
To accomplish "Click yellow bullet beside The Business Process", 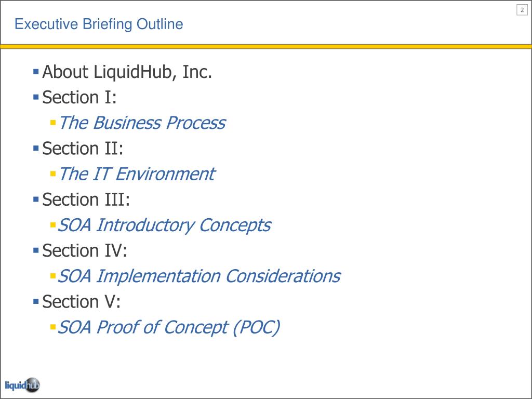I will click(x=53, y=123).
